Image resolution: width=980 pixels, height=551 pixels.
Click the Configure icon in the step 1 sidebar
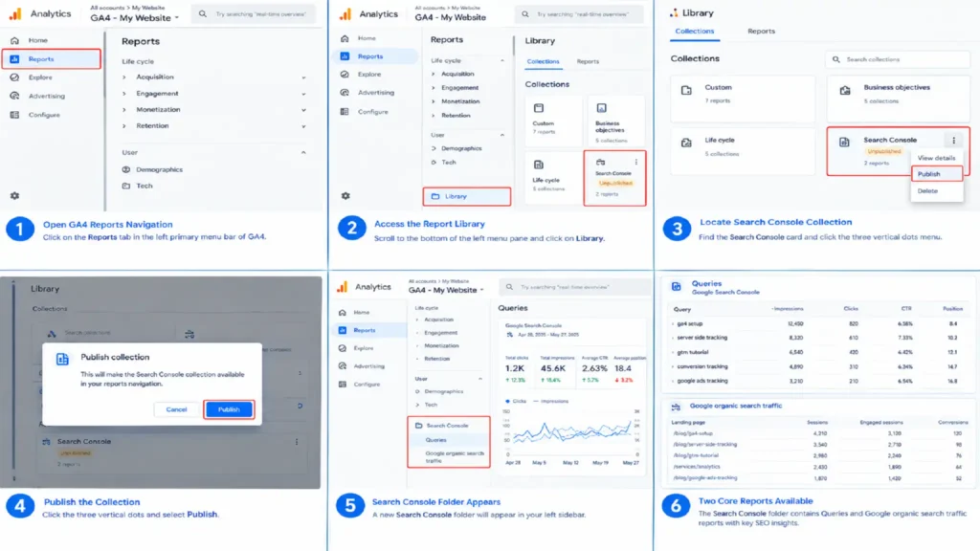[14, 115]
